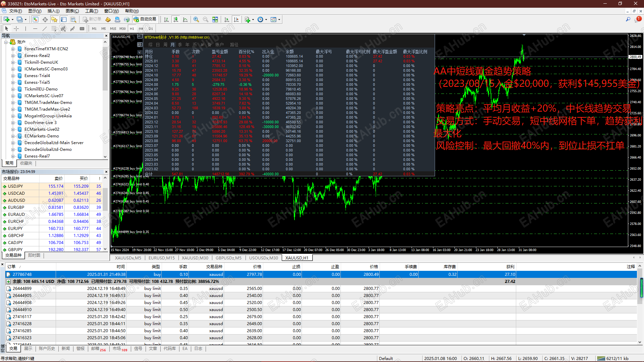Switch to the EURUSD,M15 chart tab

tap(161, 258)
